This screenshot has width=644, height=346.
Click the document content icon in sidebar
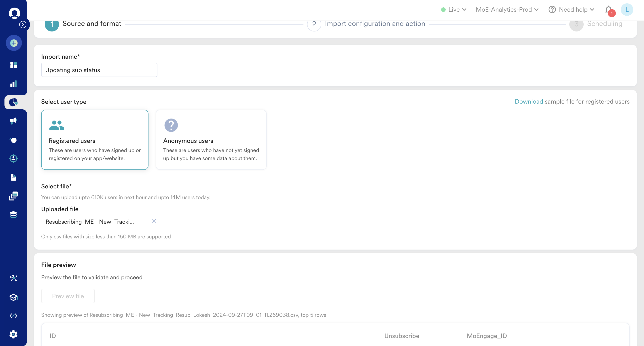(x=13, y=177)
